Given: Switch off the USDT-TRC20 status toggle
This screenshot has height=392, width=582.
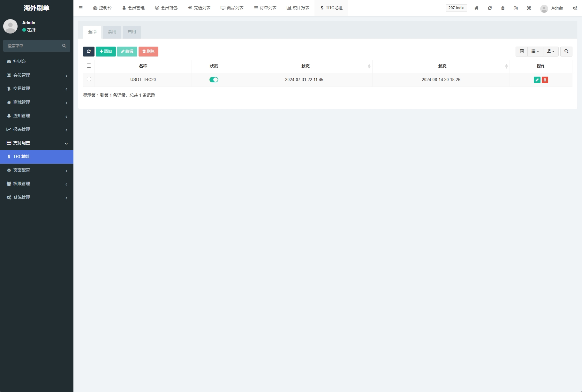Looking at the screenshot, I should (214, 80).
